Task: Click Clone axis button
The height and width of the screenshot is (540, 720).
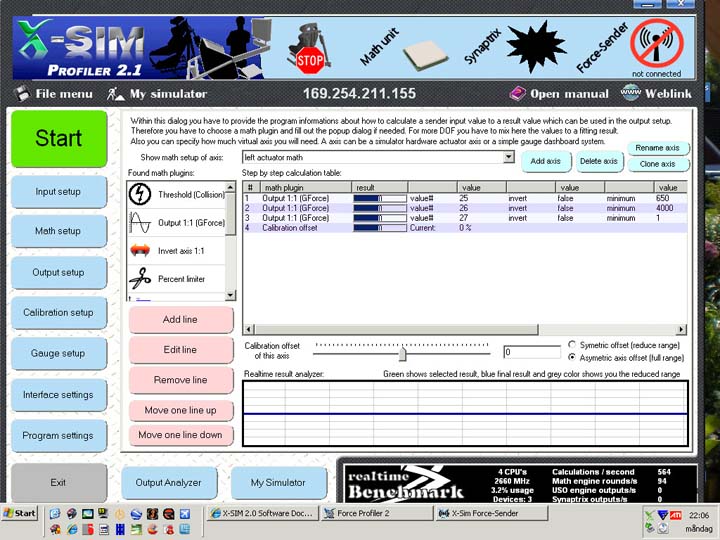Action: tap(658, 164)
